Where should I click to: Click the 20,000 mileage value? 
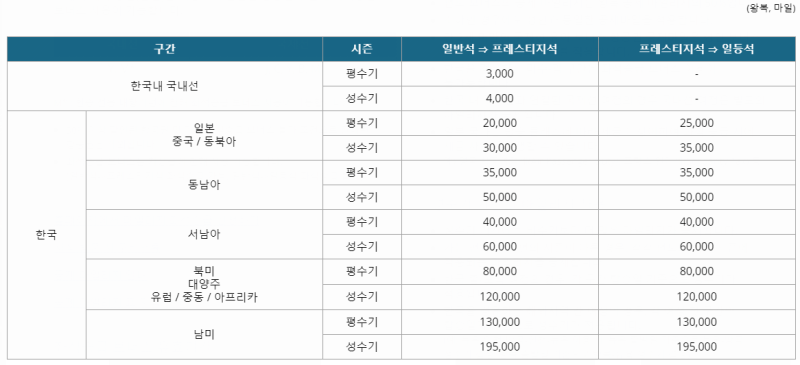point(499,123)
